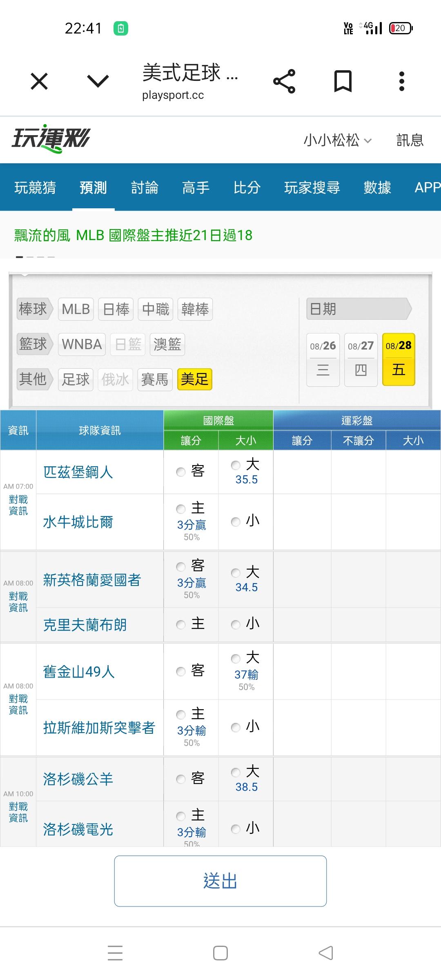
Task: Select 客 radio for 舊金山49人
Action: (181, 671)
